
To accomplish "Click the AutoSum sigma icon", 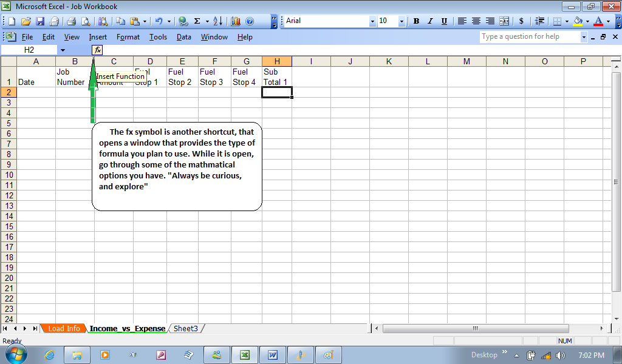I will (x=197, y=21).
